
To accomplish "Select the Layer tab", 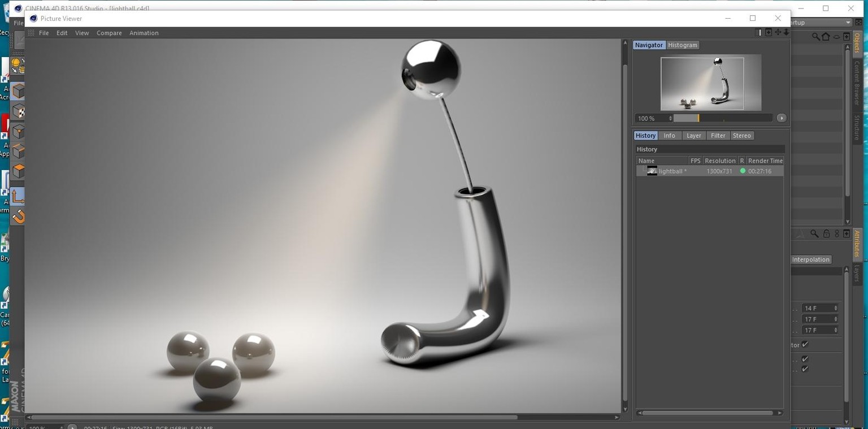I will 694,136.
